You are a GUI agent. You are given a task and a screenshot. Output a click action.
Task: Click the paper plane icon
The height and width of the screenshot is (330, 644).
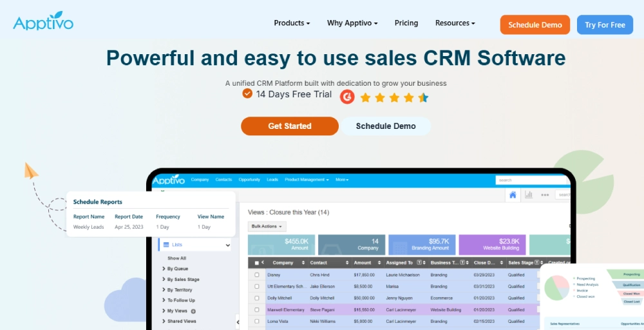(31, 170)
